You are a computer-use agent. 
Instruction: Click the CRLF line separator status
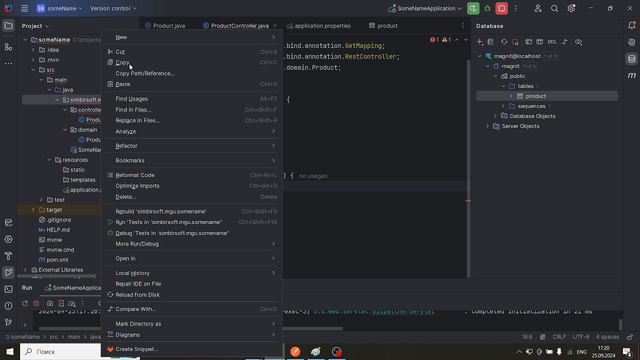click(559, 337)
